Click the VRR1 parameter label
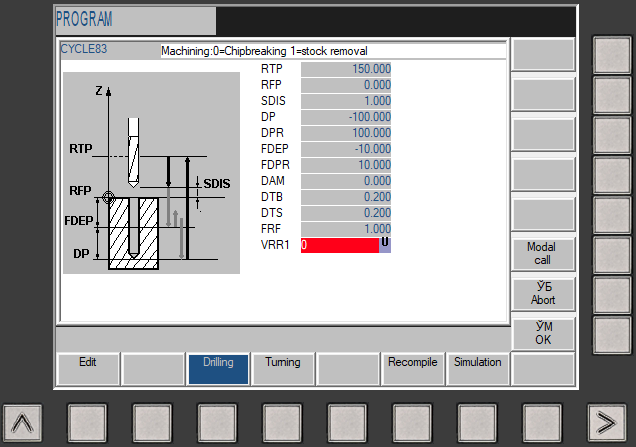Screen dimensions: 636x447 [x=275, y=245]
